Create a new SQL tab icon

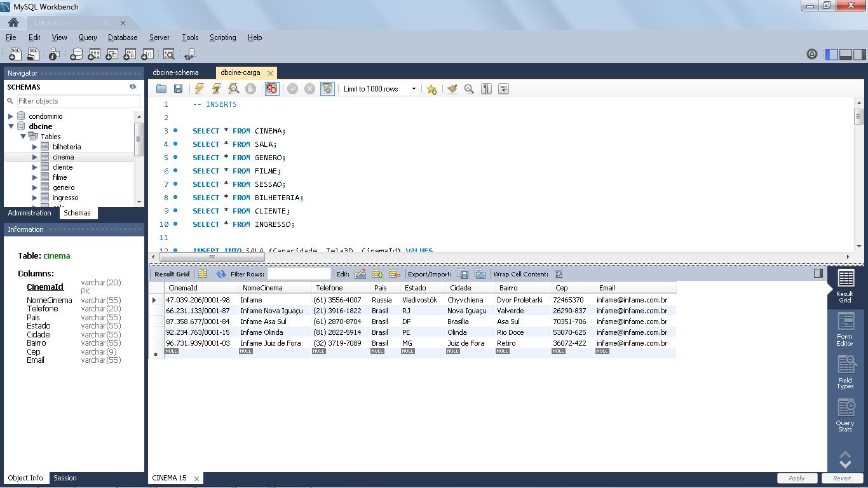point(15,55)
